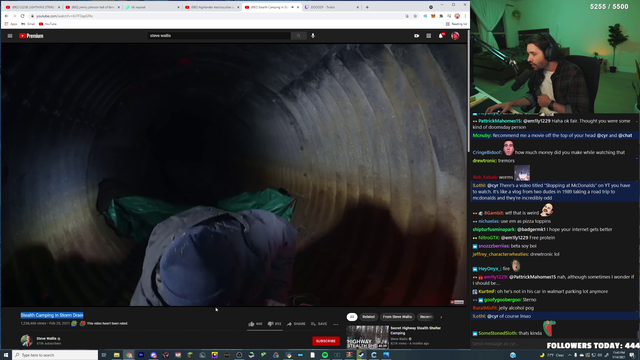This screenshot has width=640, height=360.
Task: Open the Windows Start menu
Action: pos(6,355)
